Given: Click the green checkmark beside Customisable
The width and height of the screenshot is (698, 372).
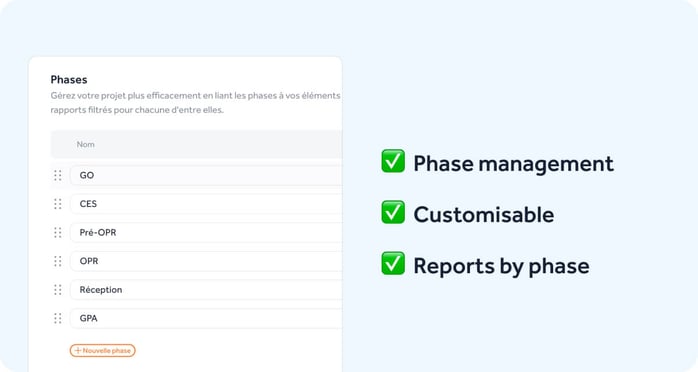Looking at the screenshot, I should [393, 212].
